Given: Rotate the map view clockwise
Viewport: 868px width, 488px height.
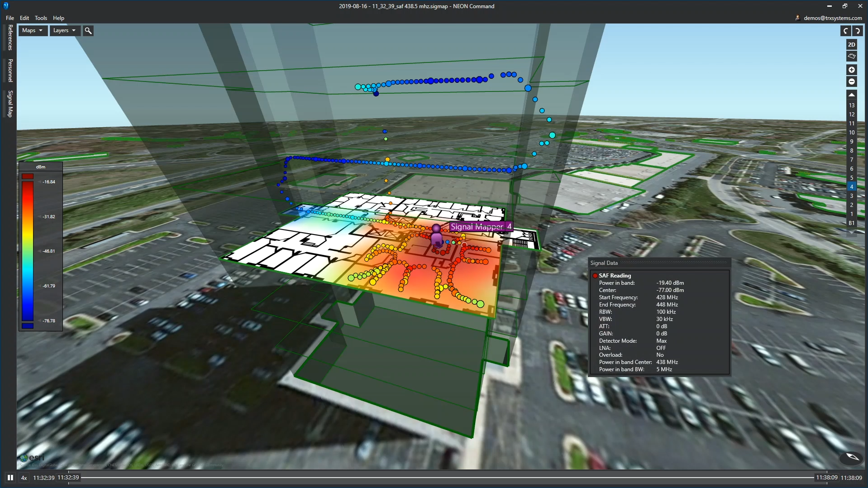Looking at the screenshot, I should 857,31.
